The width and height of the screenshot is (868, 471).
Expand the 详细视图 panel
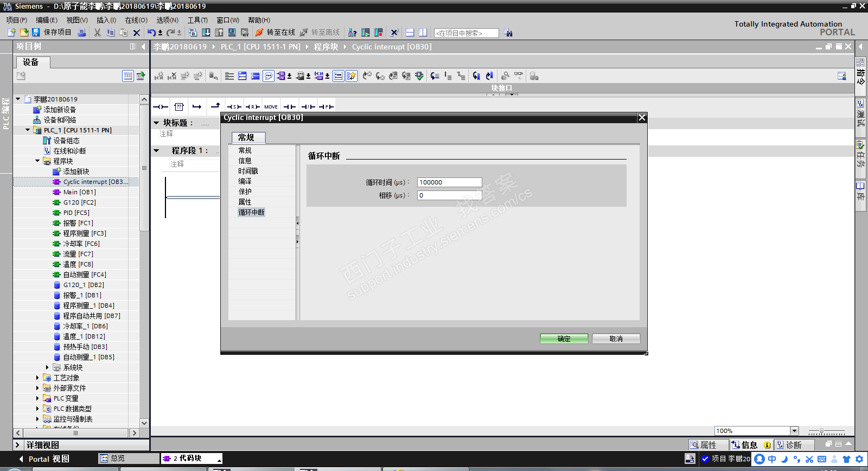pos(17,445)
